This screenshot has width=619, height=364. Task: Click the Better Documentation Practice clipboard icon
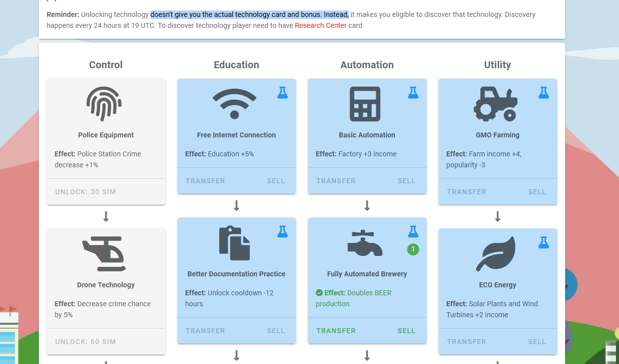pyautogui.click(x=234, y=243)
